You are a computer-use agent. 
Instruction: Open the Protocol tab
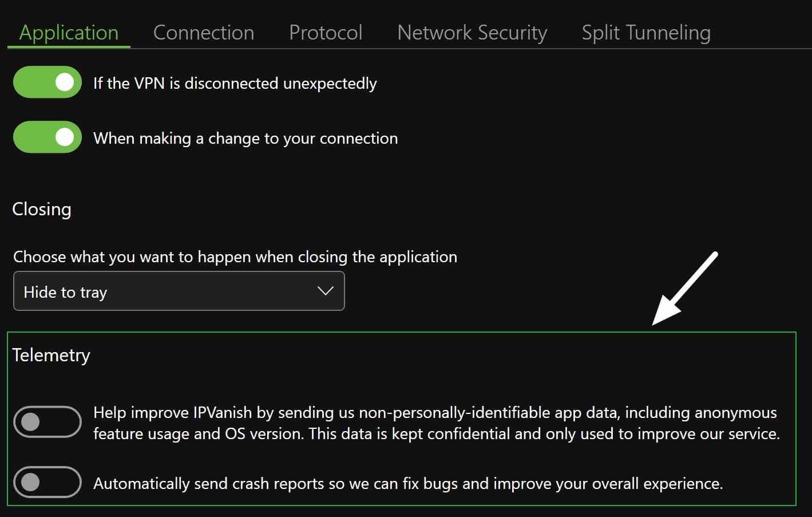coord(326,33)
